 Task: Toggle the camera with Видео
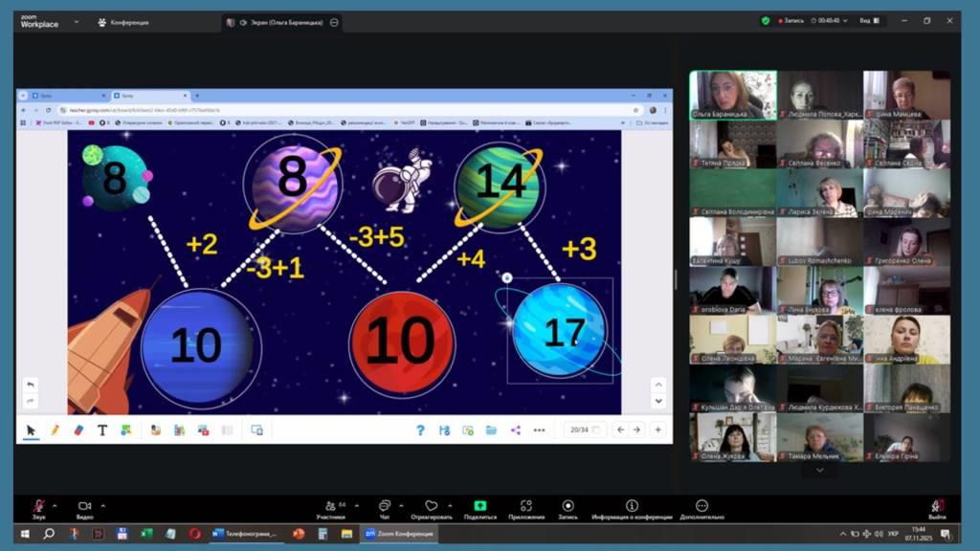[x=84, y=507]
